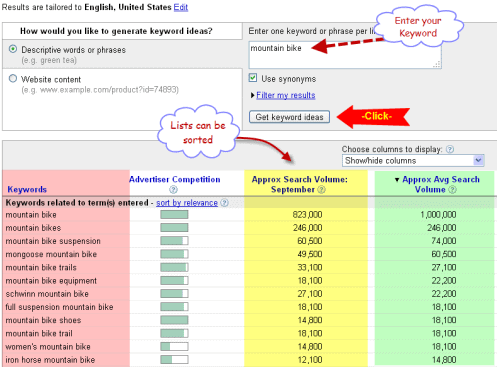The height and width of the screenshot is (367, 497).
Task: Click competition bar for mountain bike suspension
Action: pos(174,241)
